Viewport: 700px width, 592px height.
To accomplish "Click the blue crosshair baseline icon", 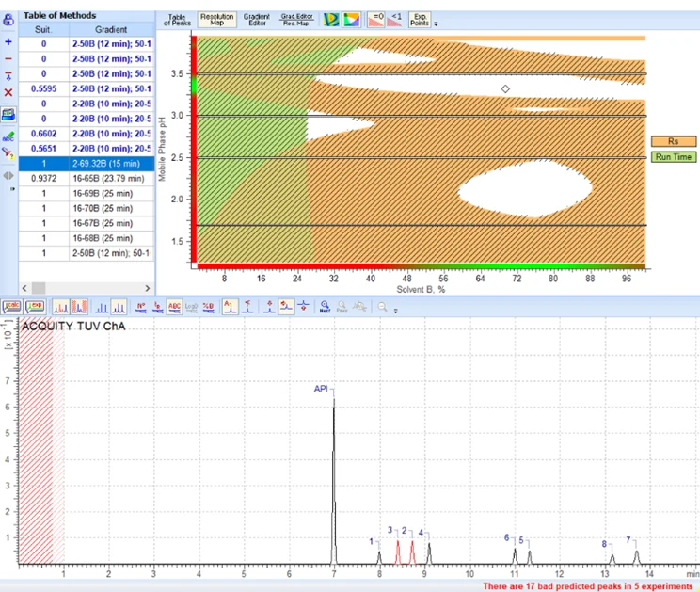I will (x=303, y=307).
